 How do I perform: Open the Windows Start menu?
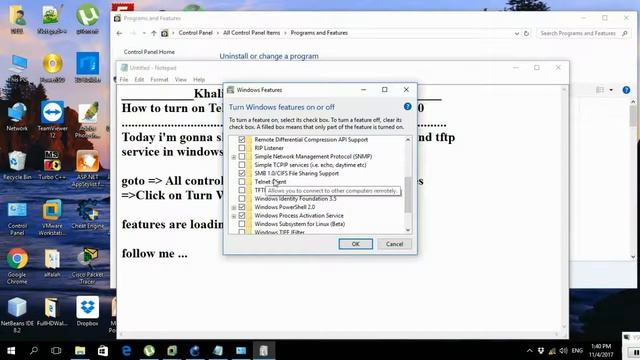(11, 351)
